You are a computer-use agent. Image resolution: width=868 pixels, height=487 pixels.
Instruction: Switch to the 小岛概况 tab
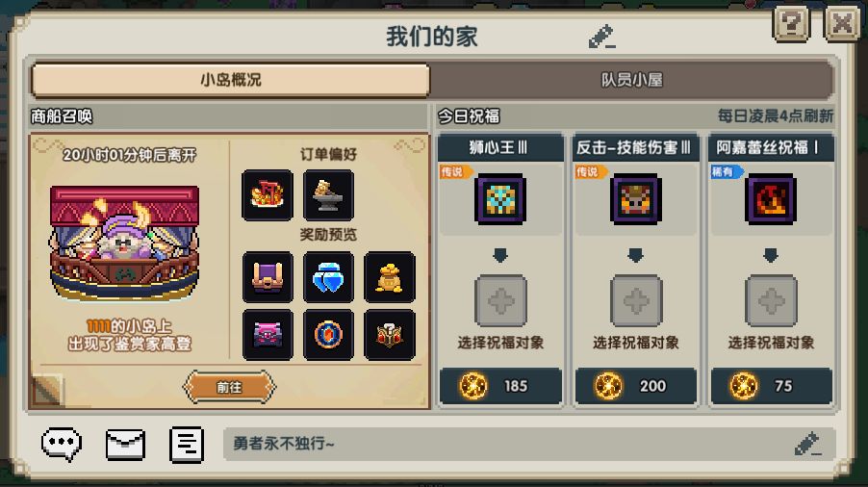coord(231,80)
